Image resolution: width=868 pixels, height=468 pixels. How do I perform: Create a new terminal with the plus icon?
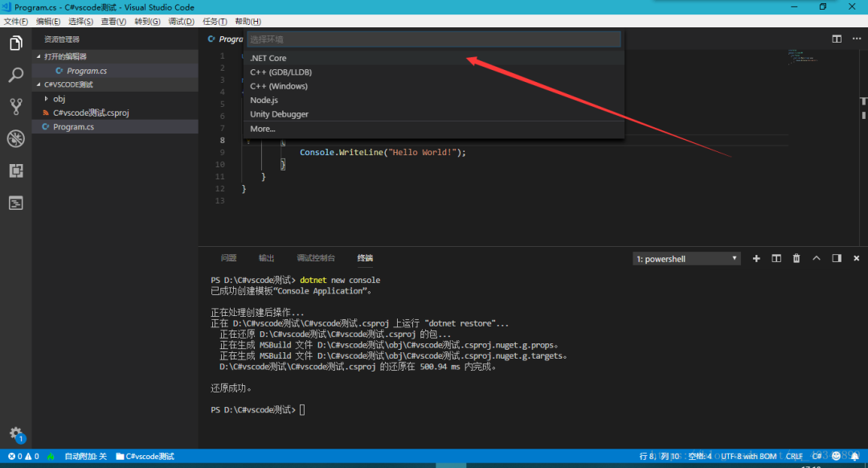pyautogui.click(x=756, y=258)
